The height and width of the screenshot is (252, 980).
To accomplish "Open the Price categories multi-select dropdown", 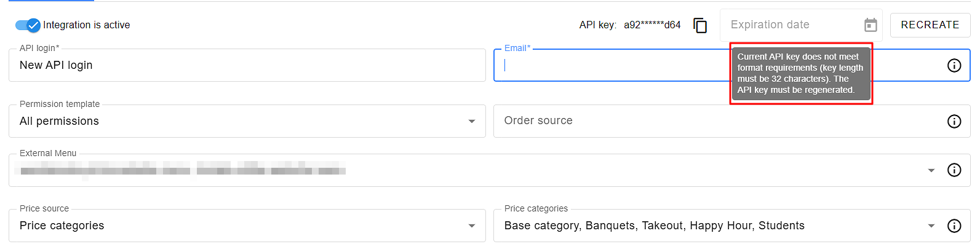I will (931, 226).
